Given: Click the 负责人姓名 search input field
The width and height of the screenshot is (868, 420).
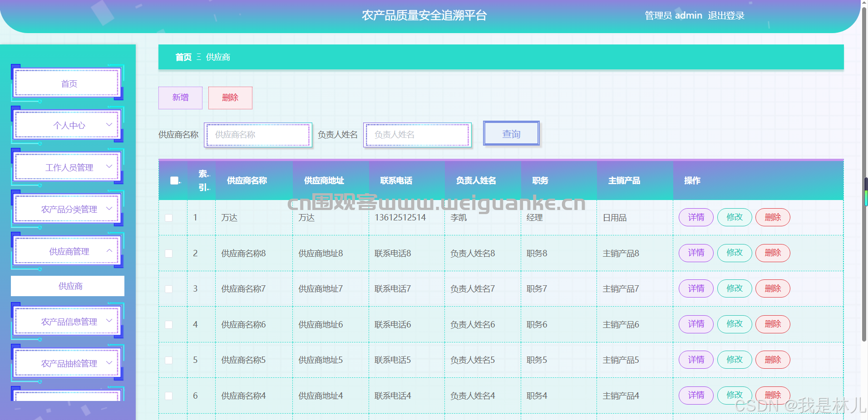Looking at the screenshot, I should click(x=417, y=135).
